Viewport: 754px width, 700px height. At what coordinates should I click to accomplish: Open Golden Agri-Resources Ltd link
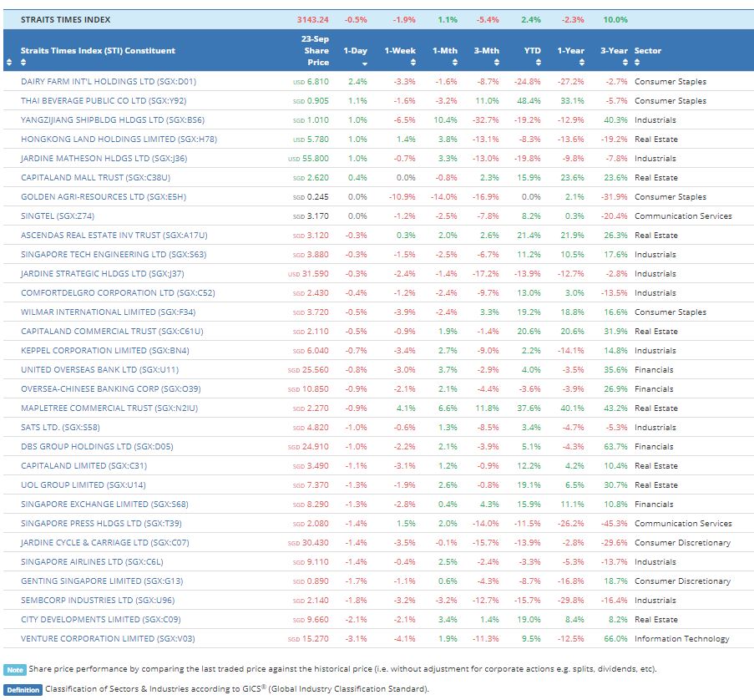pyautogui.click(x=104, y=197)
